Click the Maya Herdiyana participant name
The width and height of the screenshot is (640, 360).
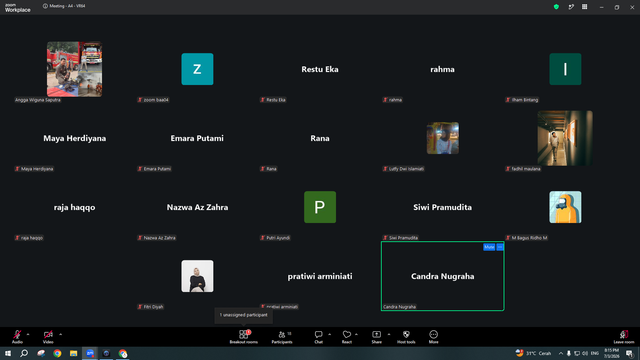[x=75, y=138]
